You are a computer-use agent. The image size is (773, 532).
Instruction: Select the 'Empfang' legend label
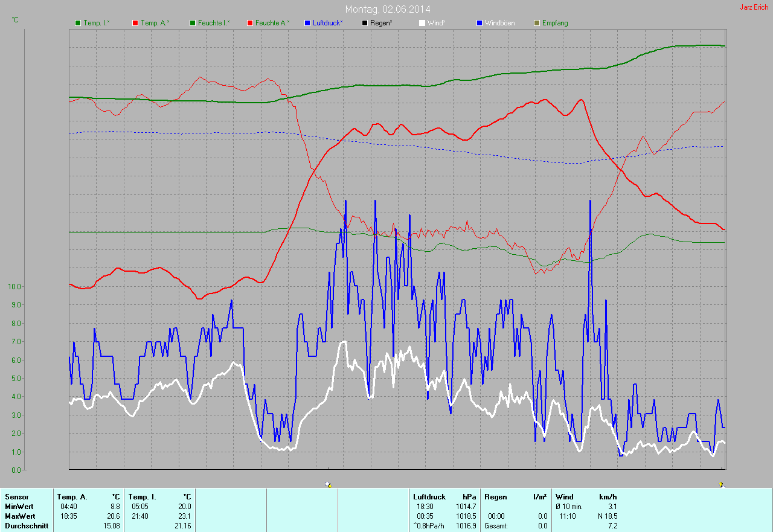click(555, 23)
